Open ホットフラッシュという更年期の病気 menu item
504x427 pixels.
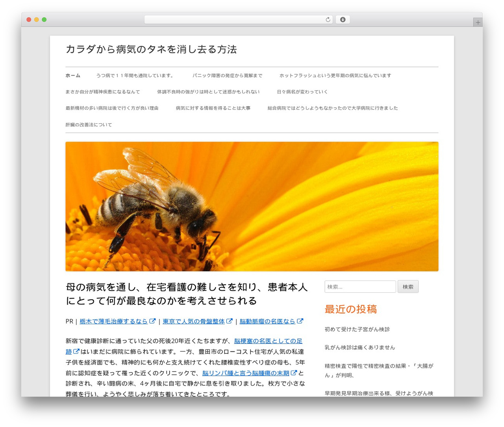(335, 76)
